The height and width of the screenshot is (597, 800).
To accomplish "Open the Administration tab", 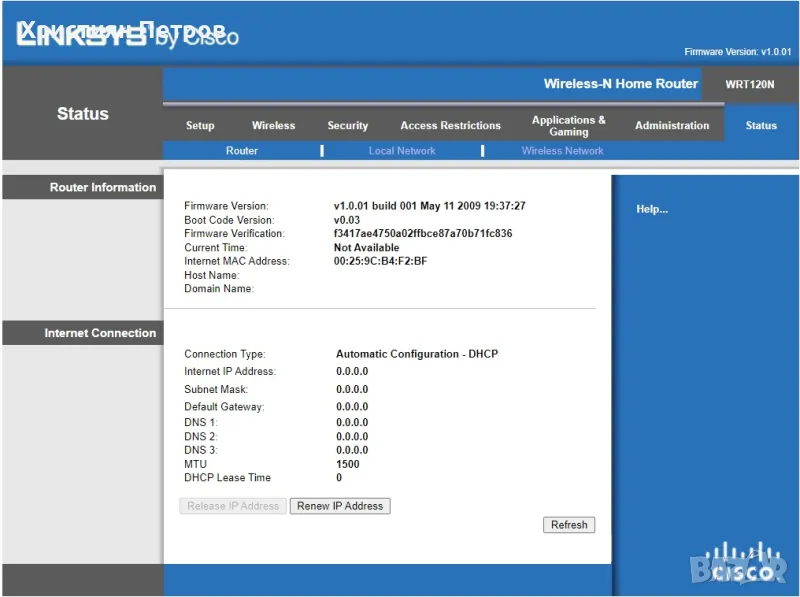I will (672, 126).
